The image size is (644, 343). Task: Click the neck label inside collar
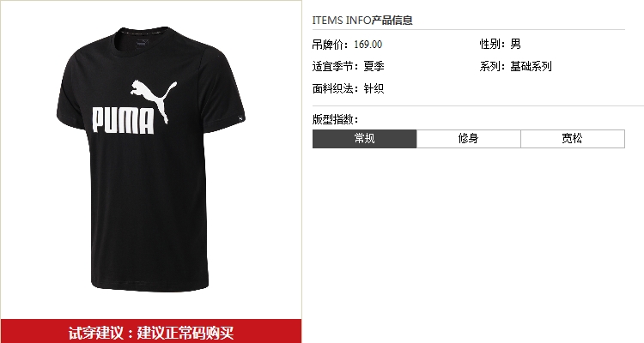(142, 42)
